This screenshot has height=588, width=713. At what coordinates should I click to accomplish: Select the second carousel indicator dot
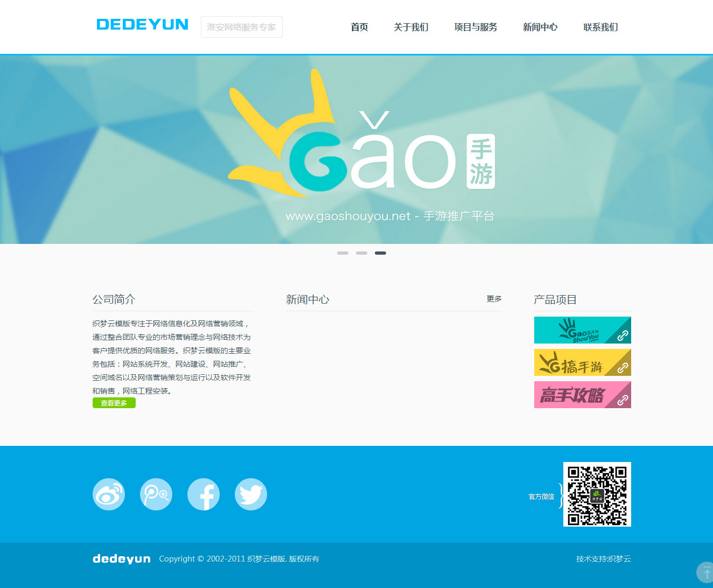click(x=361, y=253)
